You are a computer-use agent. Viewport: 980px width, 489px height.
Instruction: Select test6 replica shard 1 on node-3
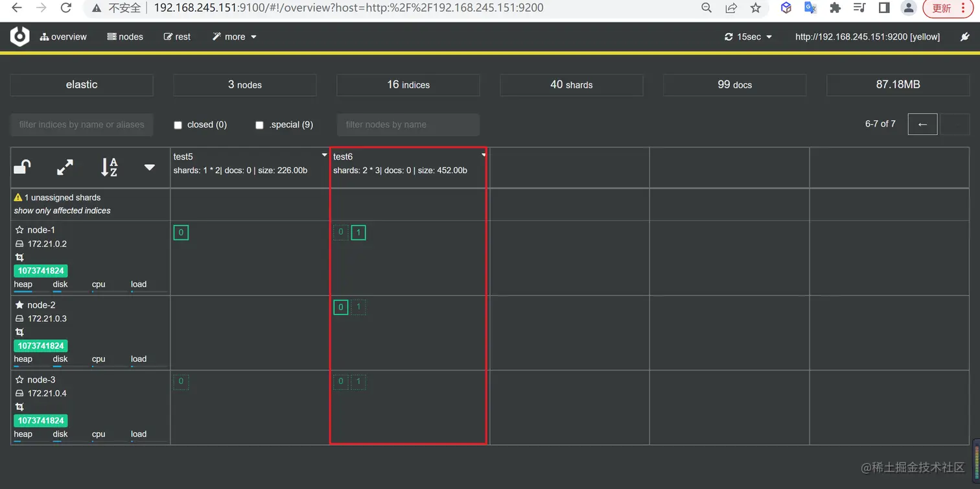(x=358, y=381)
